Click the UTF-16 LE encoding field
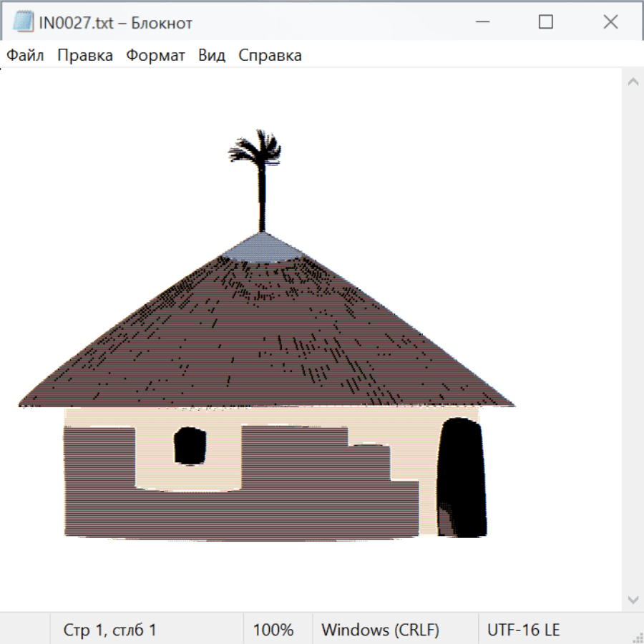Screen dimensions: 644x644 point(523,630)
